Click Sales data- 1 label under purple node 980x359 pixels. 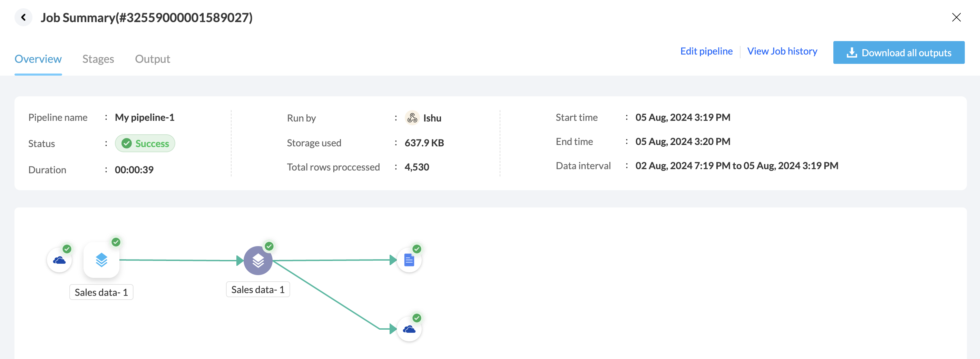pos(258,290)
